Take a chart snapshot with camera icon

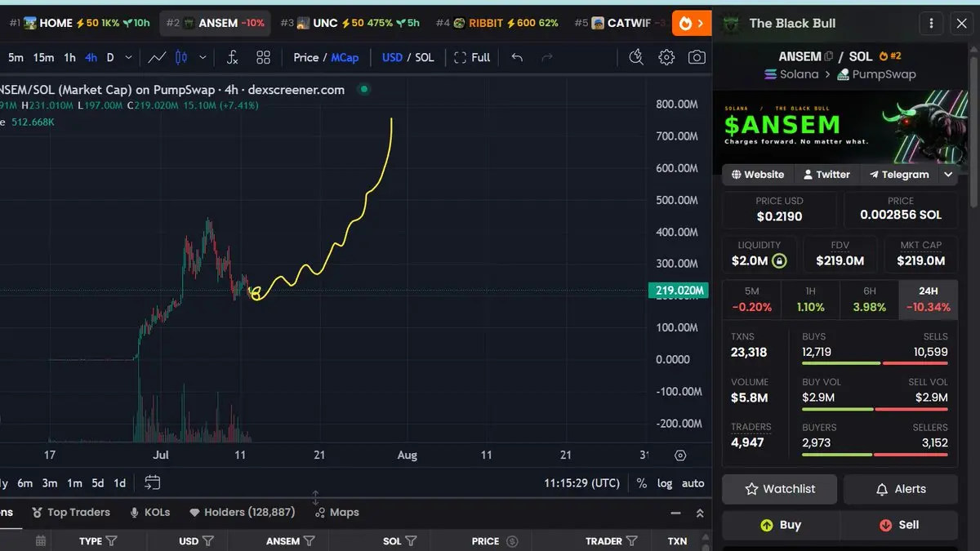pyautogui.click(x=697, y=57)
